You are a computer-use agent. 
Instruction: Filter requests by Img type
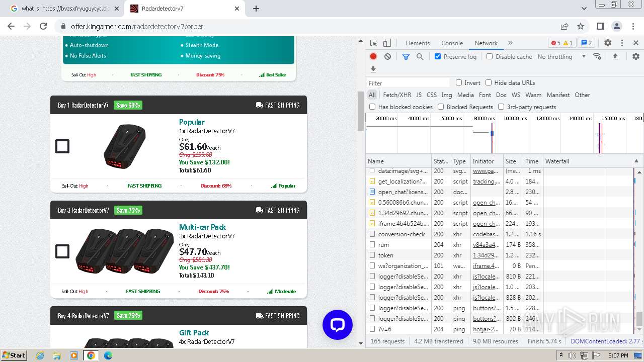[446, 95]
